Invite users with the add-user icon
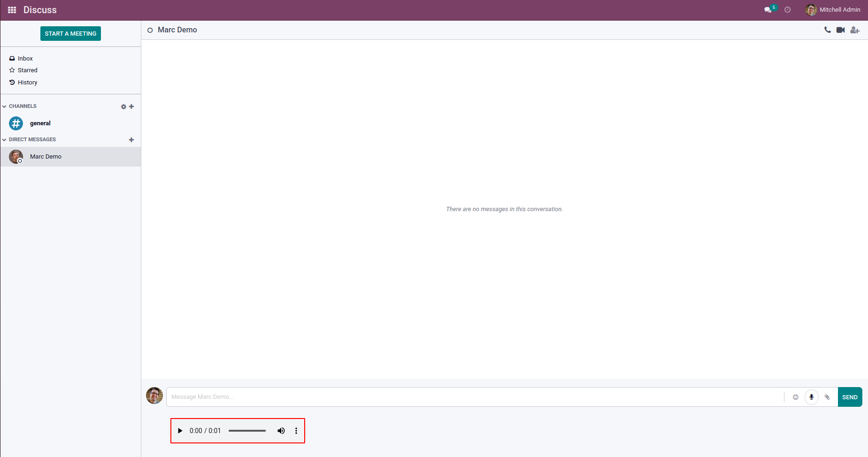 (855, 30)
